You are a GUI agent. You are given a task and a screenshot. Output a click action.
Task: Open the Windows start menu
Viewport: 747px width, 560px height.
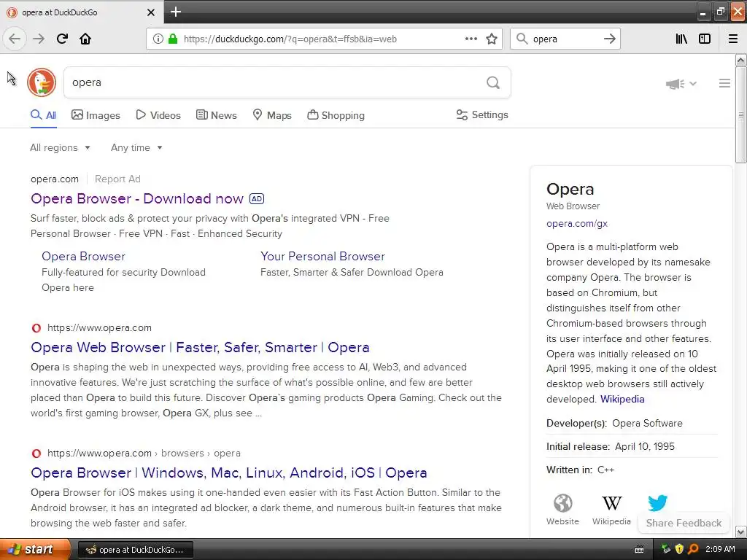(x=34, y=549)
